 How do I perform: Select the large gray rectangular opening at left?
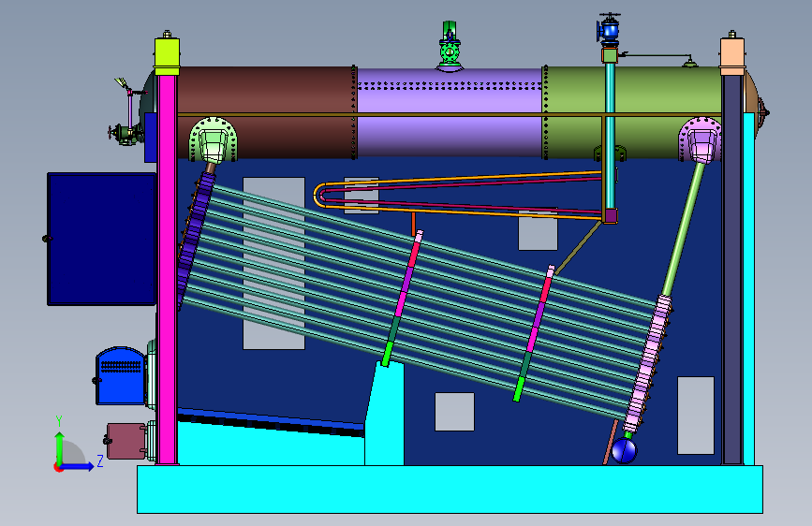pyautogui.click(x=274, y=264)
